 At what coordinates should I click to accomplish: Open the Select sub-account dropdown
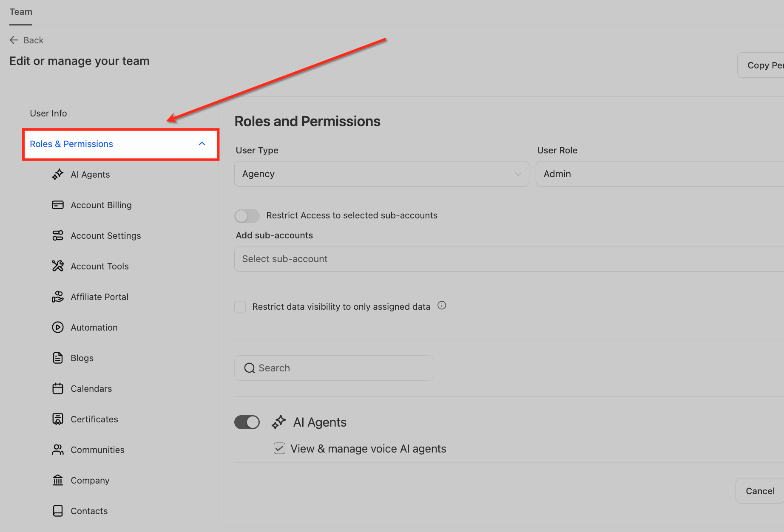tap(509, 259)
